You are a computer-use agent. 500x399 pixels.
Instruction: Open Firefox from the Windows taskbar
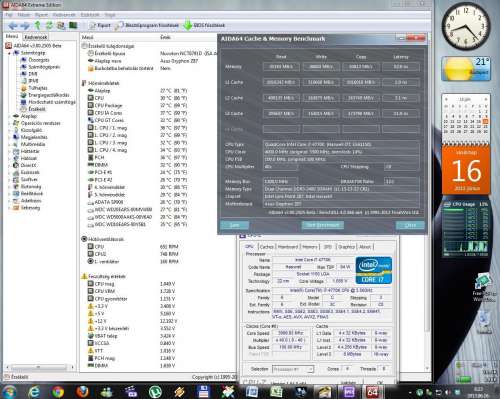82,392
